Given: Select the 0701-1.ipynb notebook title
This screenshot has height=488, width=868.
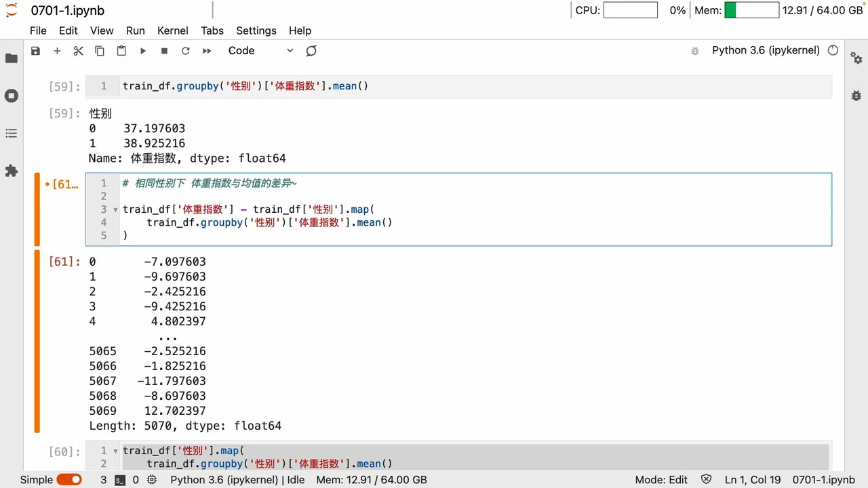Looking at the screenshot, I should coord(67,10).
